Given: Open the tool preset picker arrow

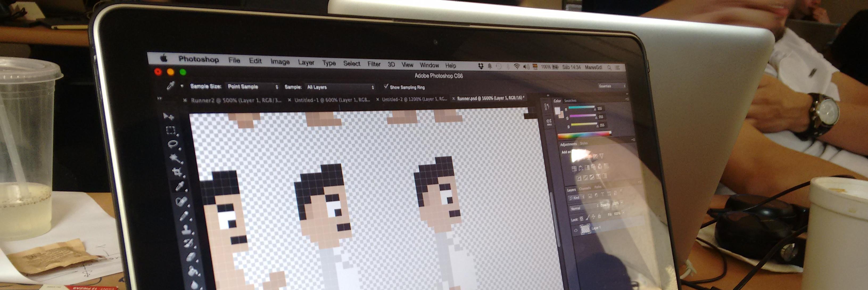Looking at the screenshot, I should click(x=182, y=86).
